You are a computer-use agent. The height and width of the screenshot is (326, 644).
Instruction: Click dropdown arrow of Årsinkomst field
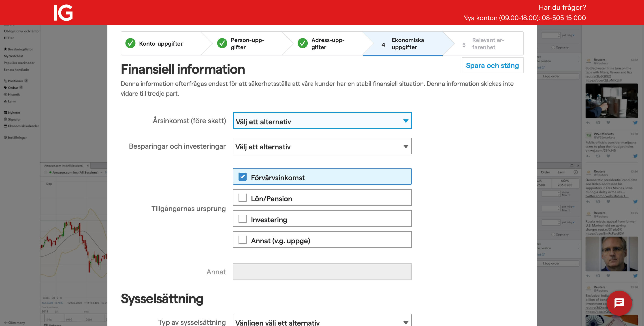click(405, 121)
